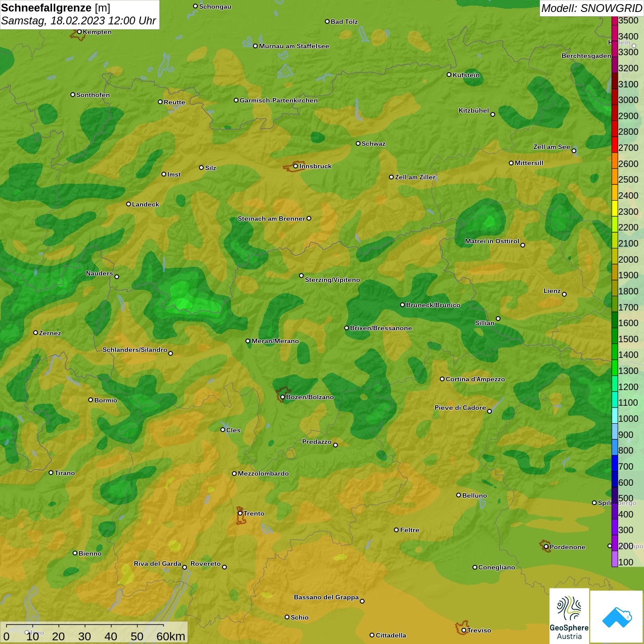Viewport: 644px width, 644px height.
Task: Click the Sillian label
Action: [485, 323]
